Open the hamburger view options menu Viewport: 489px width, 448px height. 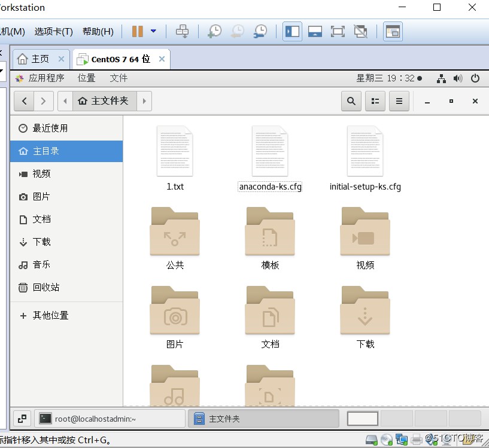pyautogui.click(x=399, y=101)
